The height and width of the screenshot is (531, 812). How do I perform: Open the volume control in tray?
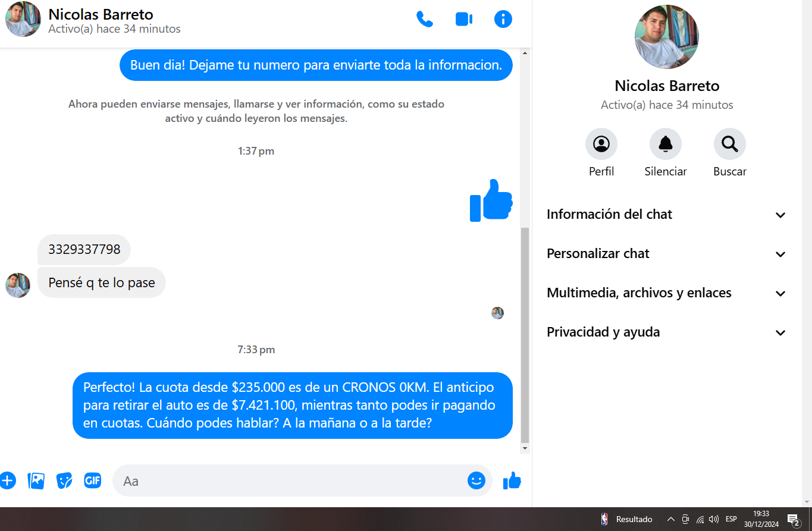(x=714, y=519)
